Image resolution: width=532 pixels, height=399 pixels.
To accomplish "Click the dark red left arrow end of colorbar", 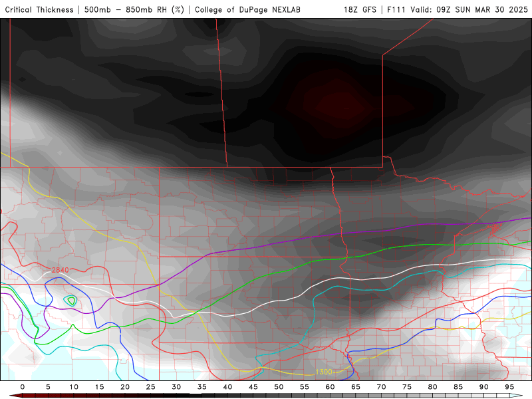I will pos(15,396).
